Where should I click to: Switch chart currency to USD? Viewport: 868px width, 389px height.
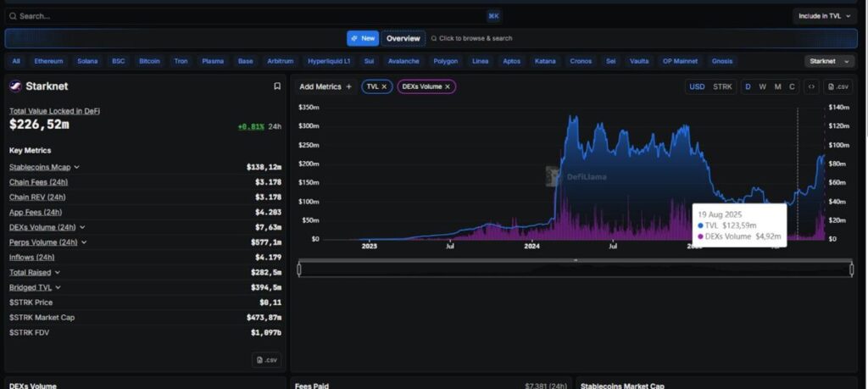click(697, 86)
